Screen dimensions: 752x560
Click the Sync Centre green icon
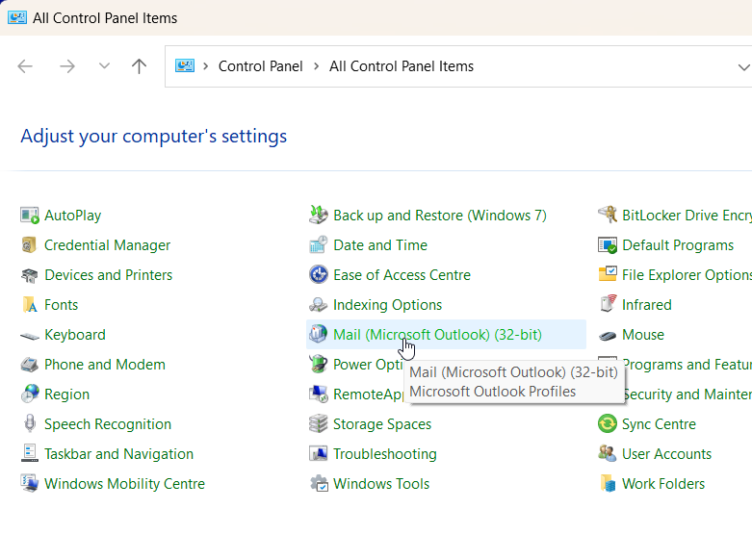tap(608, 424)
